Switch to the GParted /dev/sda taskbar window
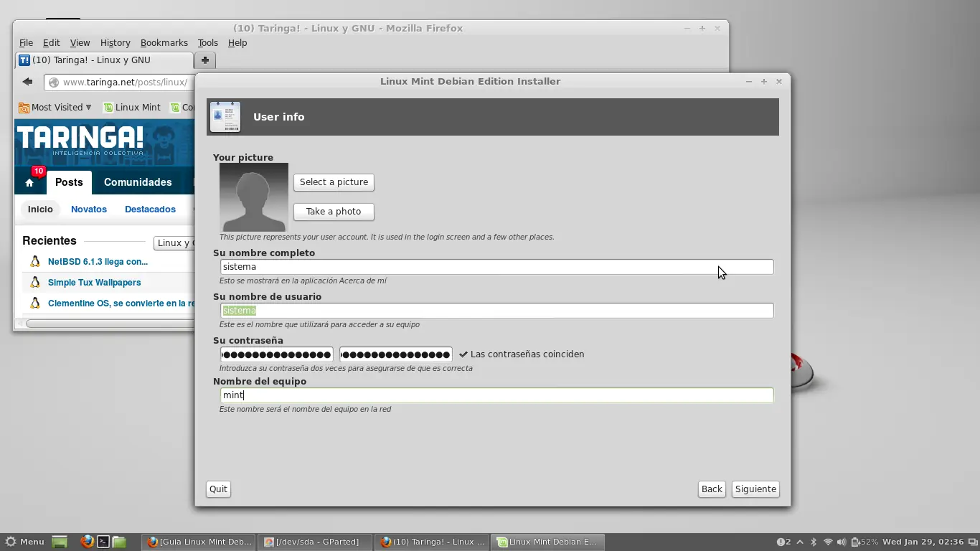This screenshot has width=980, height=551. coord(315,542)
